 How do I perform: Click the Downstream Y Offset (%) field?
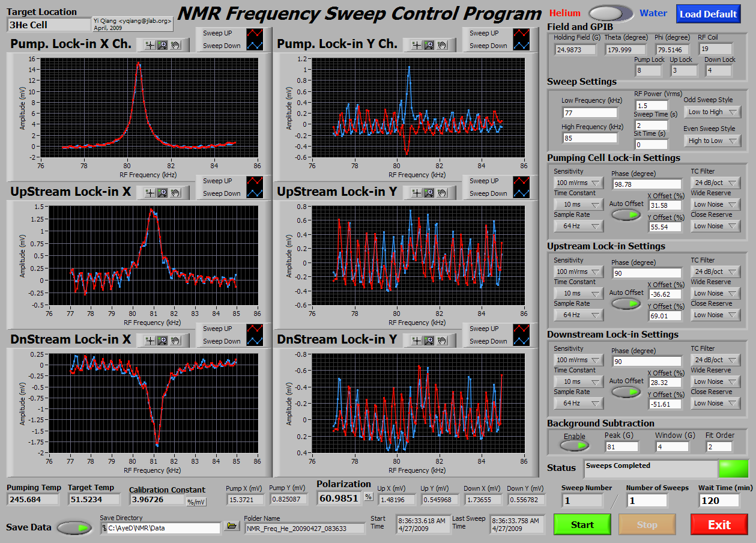(x=665, y=404)
